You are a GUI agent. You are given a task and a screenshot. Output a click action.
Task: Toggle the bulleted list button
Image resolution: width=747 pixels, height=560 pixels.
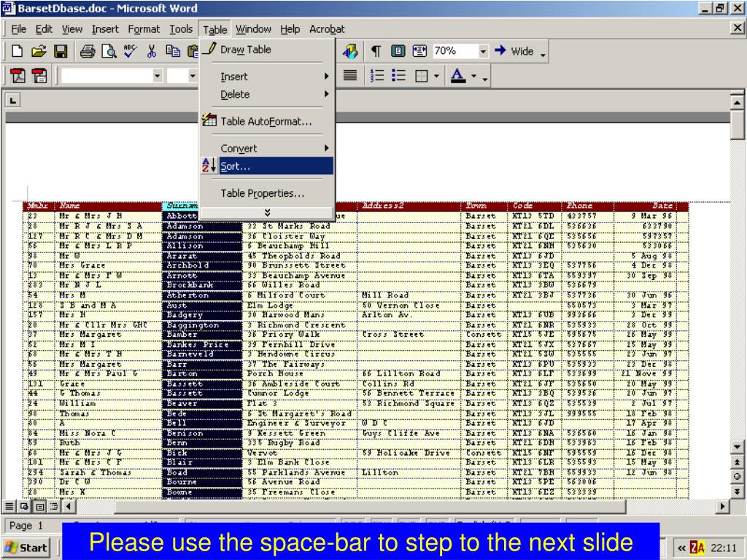(x=398, y=76)
